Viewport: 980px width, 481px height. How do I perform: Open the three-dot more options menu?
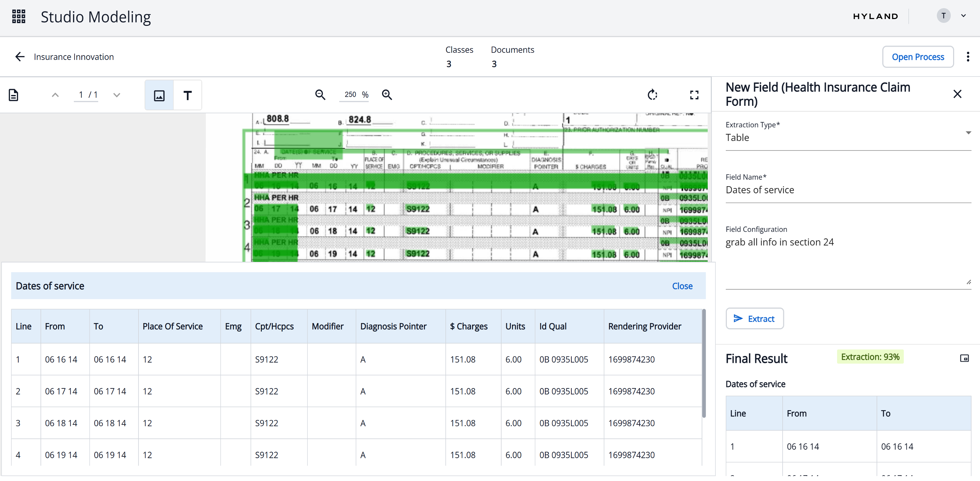pyautogui.click(x=968, y=57)
